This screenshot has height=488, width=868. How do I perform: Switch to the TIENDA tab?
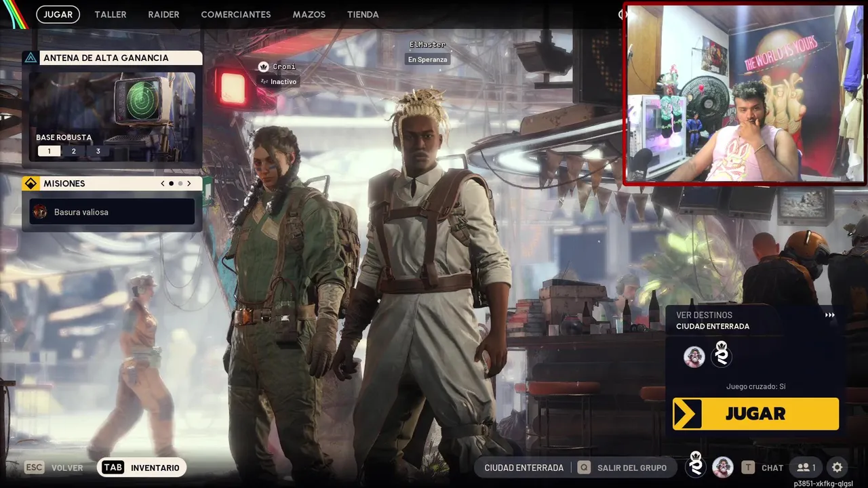point(363,14)
